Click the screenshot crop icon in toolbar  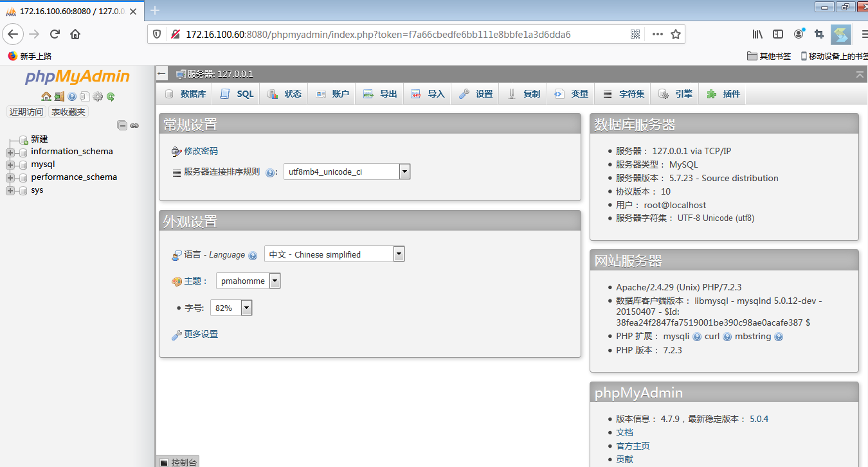pos(819,34)
